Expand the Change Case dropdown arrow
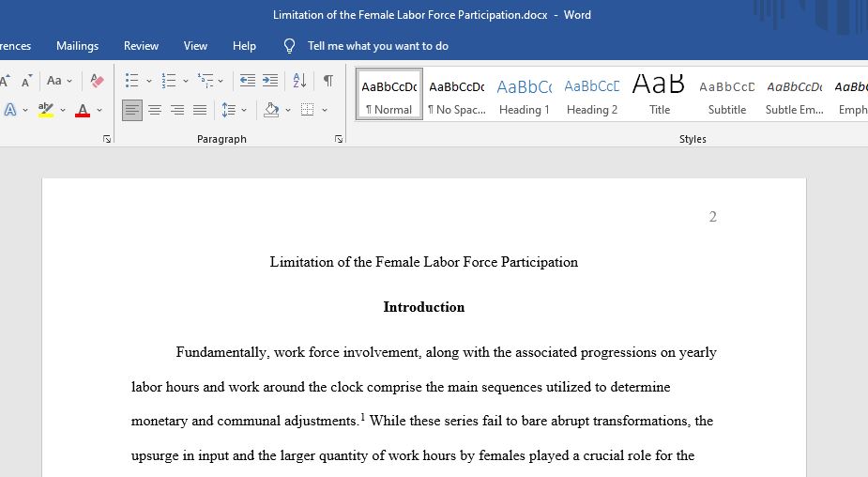 pos(69,82)
